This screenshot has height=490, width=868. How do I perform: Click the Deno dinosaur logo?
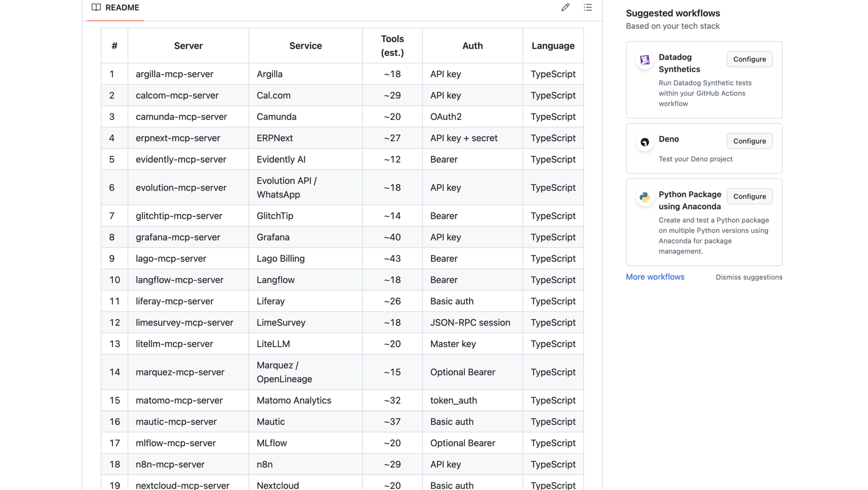point(644,142)
